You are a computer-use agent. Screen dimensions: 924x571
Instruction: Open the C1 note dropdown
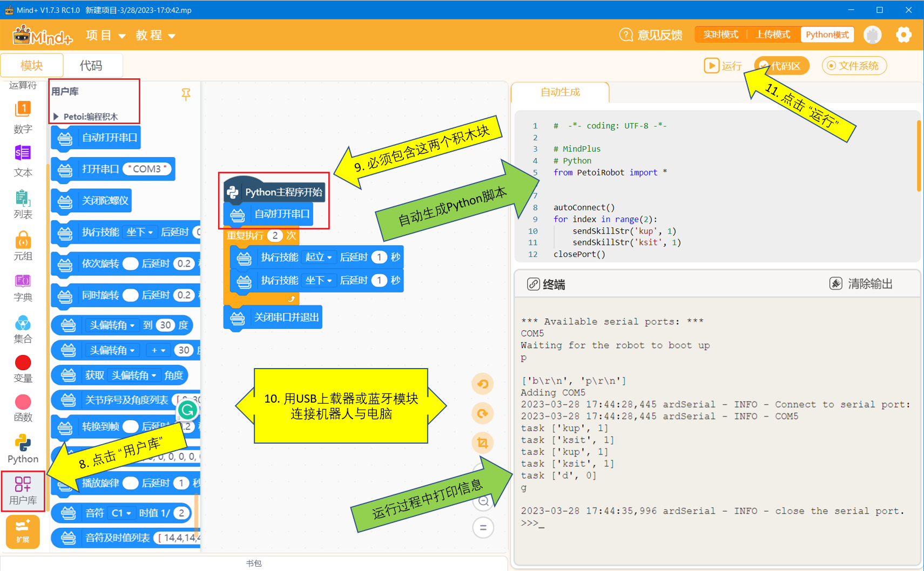point(121,513)
